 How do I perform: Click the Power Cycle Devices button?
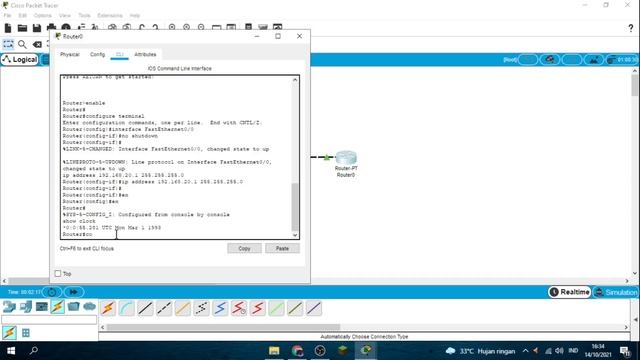[x=52, y=292]
